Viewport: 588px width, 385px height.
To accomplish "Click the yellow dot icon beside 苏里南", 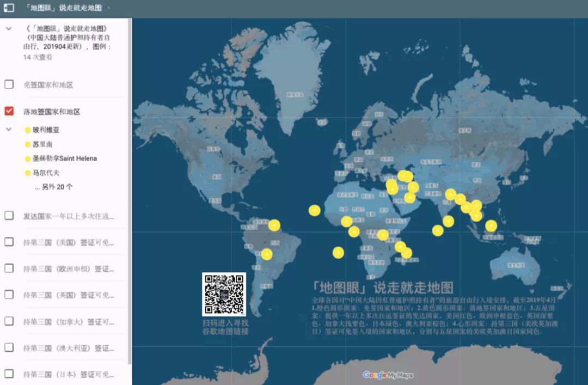I will tap(27, 144).
